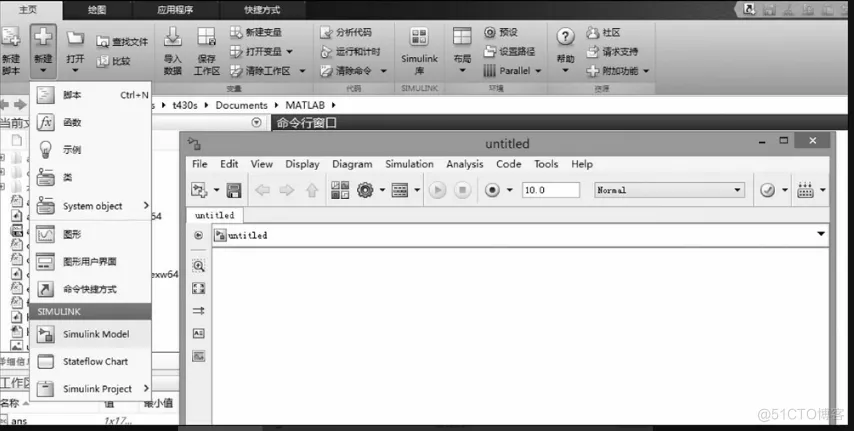Click the Simulink Library icon in ribbon
This screenshot has height=431, width=854.
tap(419, 48)
